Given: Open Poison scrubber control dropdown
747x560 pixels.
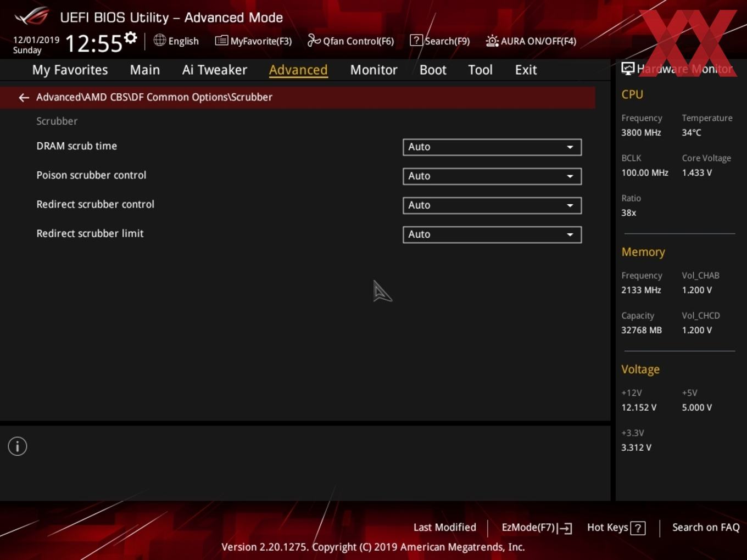Looking at the screenshot, I should [492, 176].
